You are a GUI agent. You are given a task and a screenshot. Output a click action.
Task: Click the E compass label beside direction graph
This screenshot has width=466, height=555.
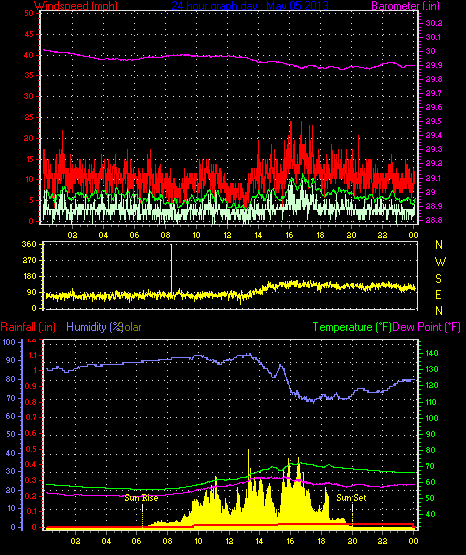(x=438, y=294)
